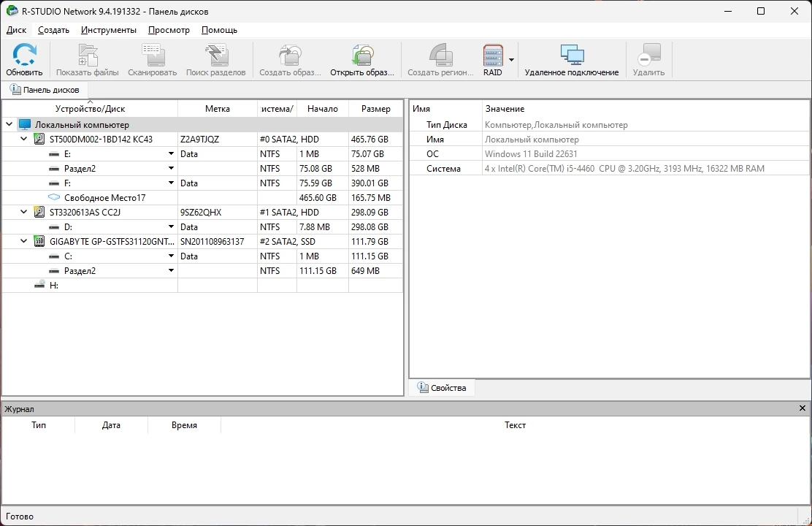The image size is (812, 526).
Task: Click the Свободное Место17 free space icon
Action: pos(54,197)
